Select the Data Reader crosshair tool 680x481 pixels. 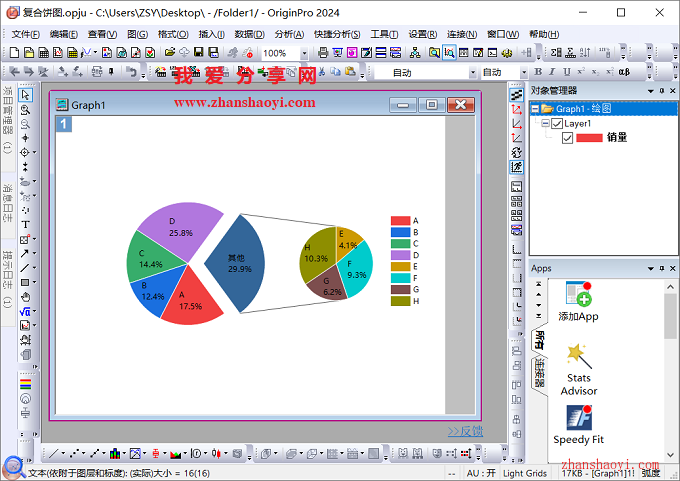click(x=25, y=153)
